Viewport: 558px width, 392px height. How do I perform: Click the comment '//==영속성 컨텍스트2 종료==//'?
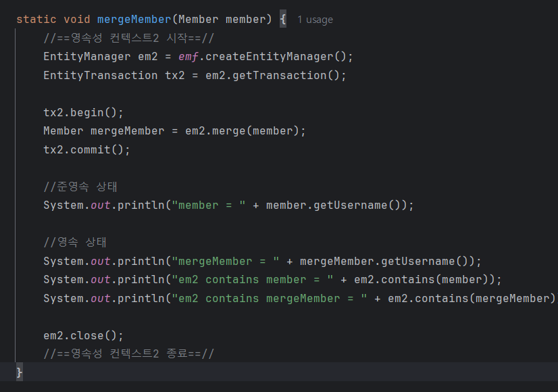(x=128, y=353)
